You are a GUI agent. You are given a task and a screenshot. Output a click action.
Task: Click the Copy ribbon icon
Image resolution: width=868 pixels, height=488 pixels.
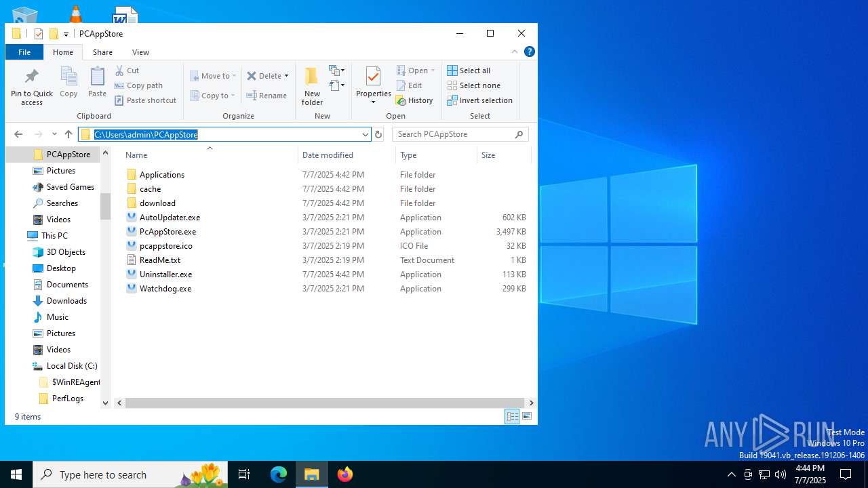coord(68,76)
